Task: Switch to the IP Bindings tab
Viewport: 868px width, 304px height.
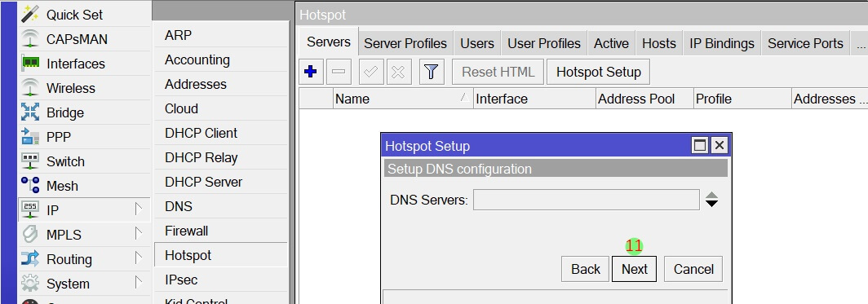Action: (x=722, y=43)
